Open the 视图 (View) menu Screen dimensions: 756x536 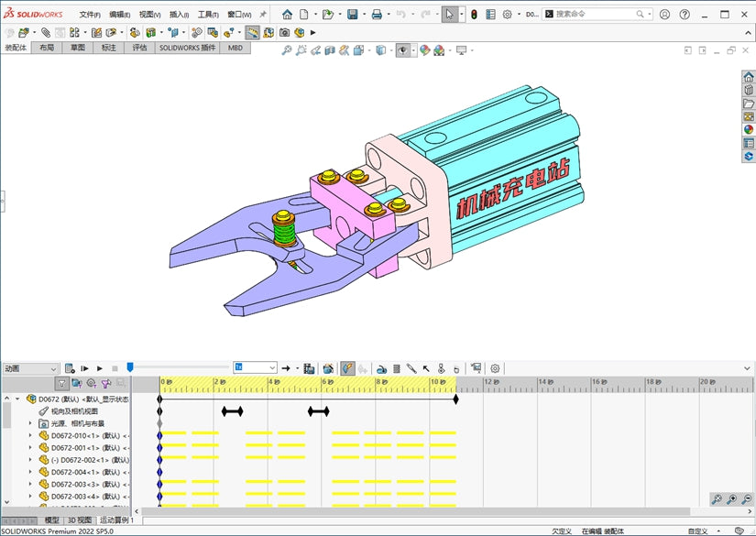click(x=149, y=15)
